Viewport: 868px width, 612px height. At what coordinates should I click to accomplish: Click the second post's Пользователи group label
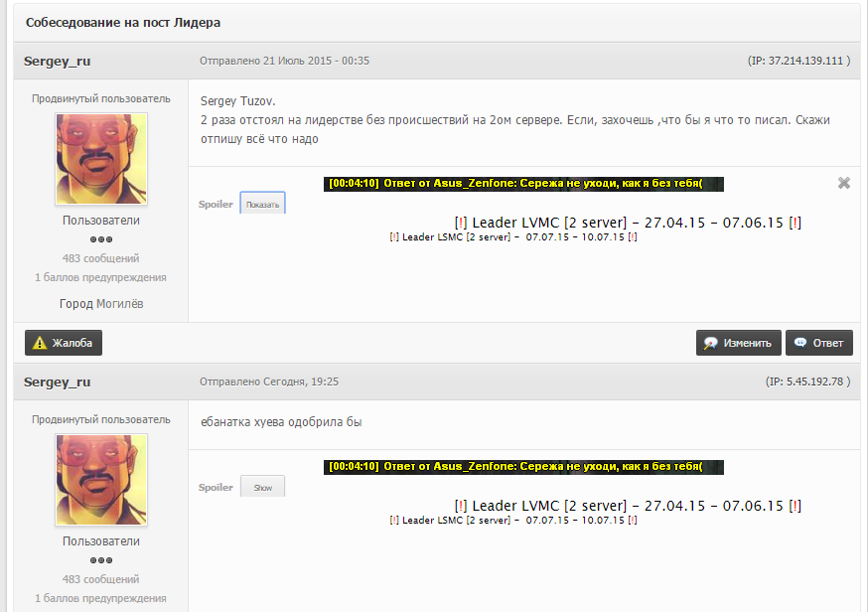pos(101,541)
